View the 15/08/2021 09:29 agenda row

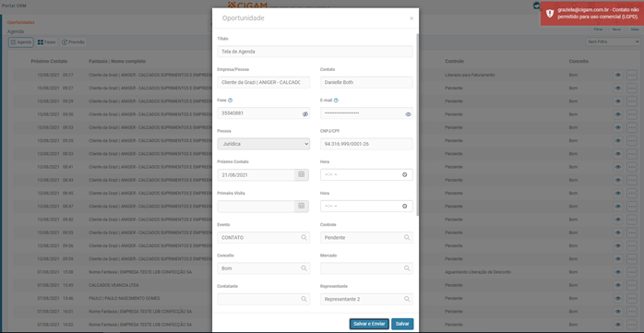(x=618, y=101)
